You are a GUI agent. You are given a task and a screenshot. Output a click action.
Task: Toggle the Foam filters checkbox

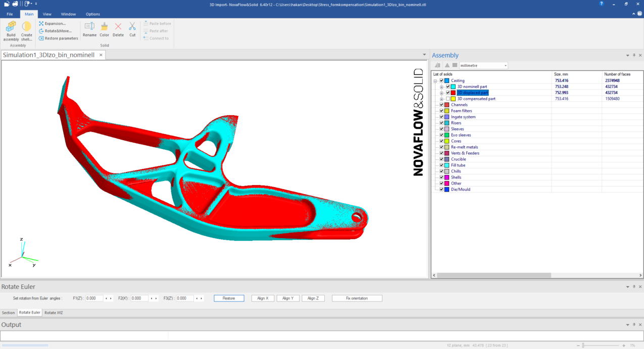[441, 111]
